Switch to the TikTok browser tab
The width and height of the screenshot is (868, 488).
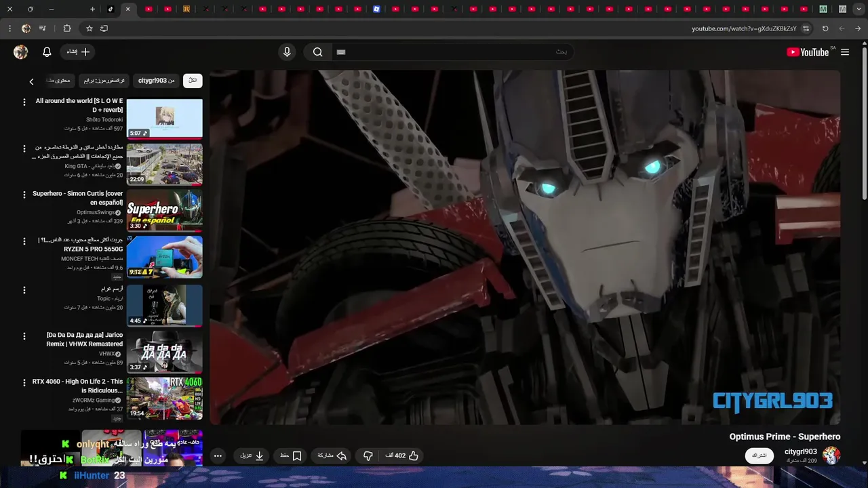pos(111,9)
